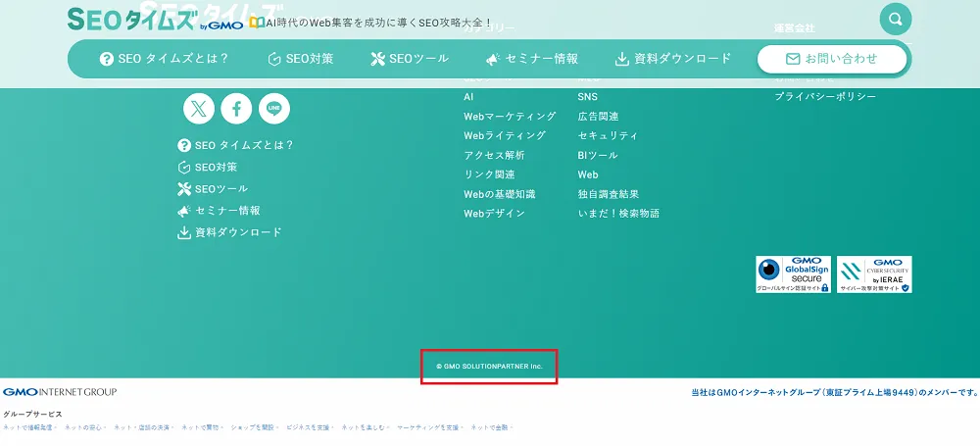
Task: Click the © GMO SOLUTIONPARTNER Inc. copyright text
Action: coord(489,367)
